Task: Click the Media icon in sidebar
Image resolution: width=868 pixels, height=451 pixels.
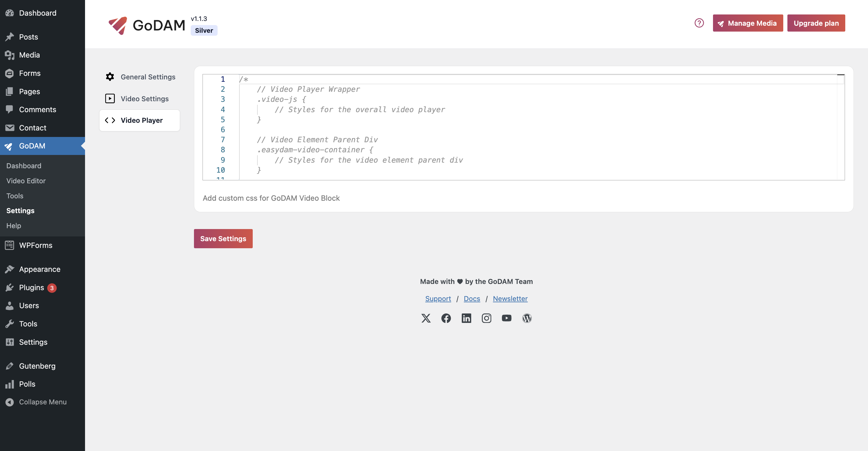Action: 10,55
